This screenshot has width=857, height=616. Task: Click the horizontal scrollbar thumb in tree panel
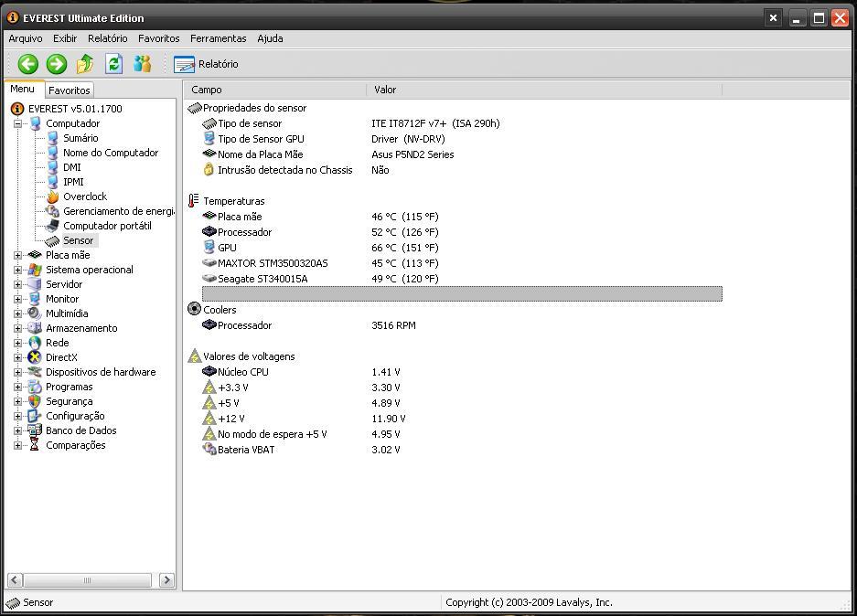pyautogui.click(x=88, y=580)
